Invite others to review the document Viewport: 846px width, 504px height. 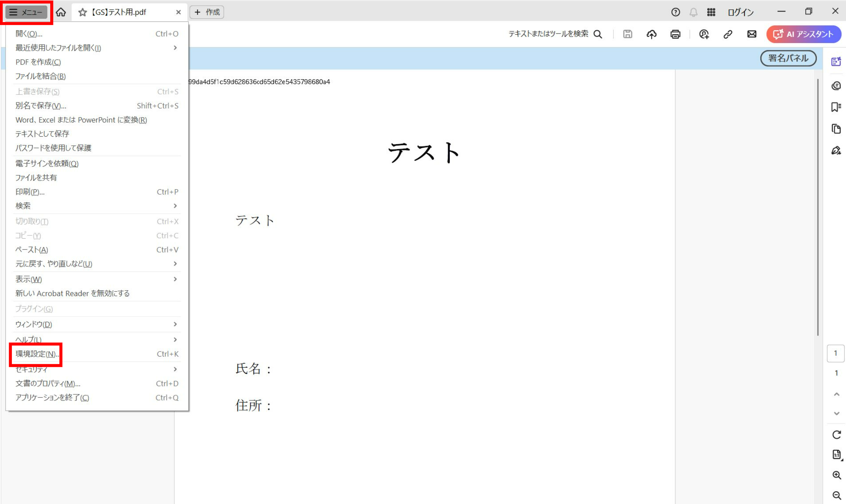pos(704,34)
